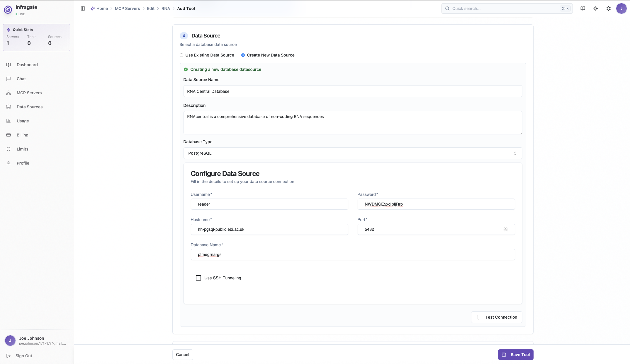
Task: Open the Database Type PostgreSQL dropdown
Action: pos(353,153)
